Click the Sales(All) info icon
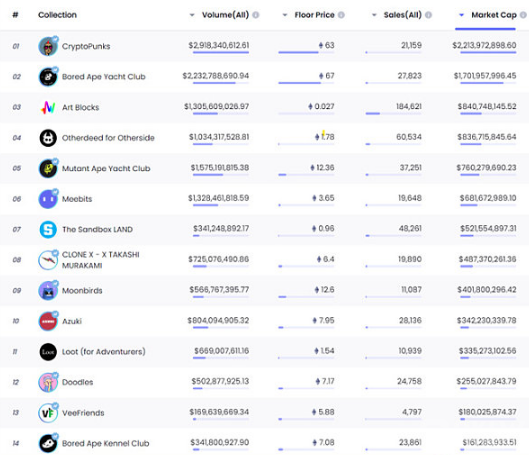Screen dimensions: 529x455 tap(428, 15)
